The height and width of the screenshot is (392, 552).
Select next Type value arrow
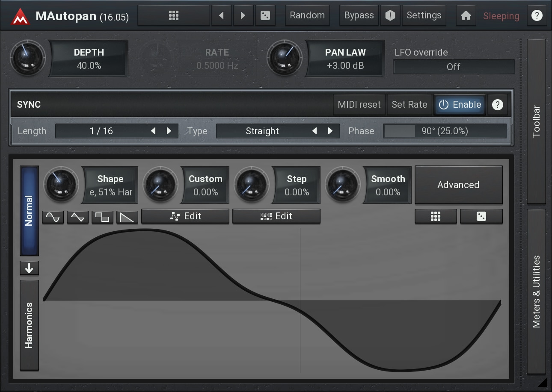(x=330, y=131)
